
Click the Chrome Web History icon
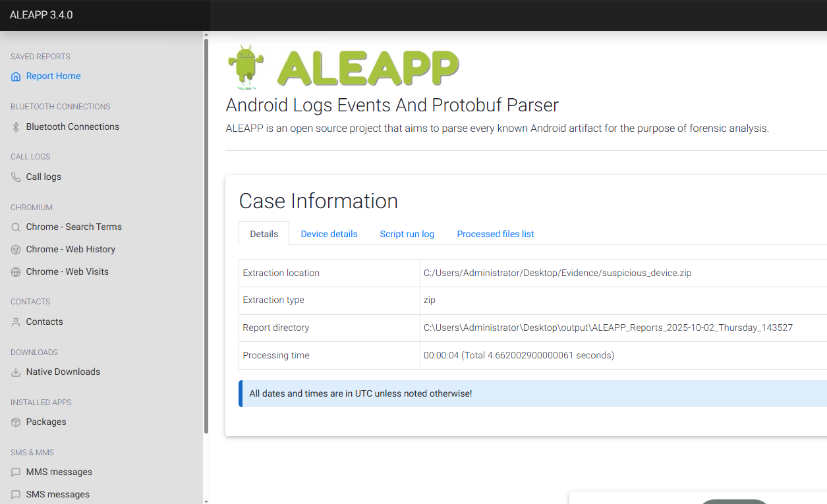coord(16,250)
